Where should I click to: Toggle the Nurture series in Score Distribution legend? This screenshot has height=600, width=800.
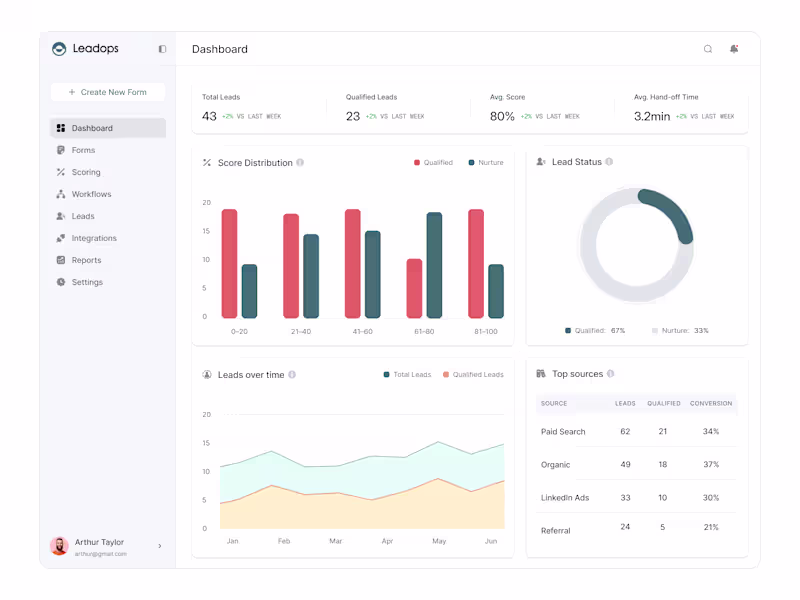[x=486, y=162]
